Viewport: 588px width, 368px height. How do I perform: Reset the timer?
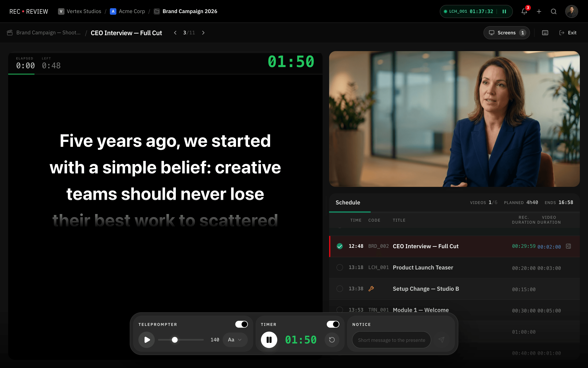[332, 340]
